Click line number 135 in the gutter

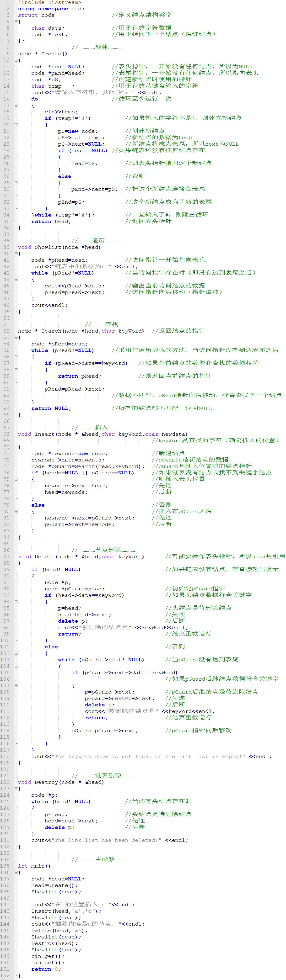pyautogui.click(x=5, y=866)
